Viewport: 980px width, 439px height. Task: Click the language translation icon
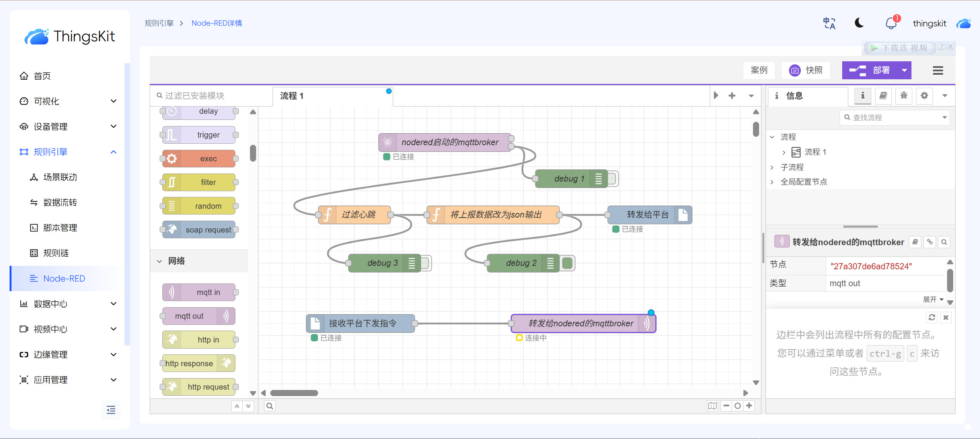829,23
